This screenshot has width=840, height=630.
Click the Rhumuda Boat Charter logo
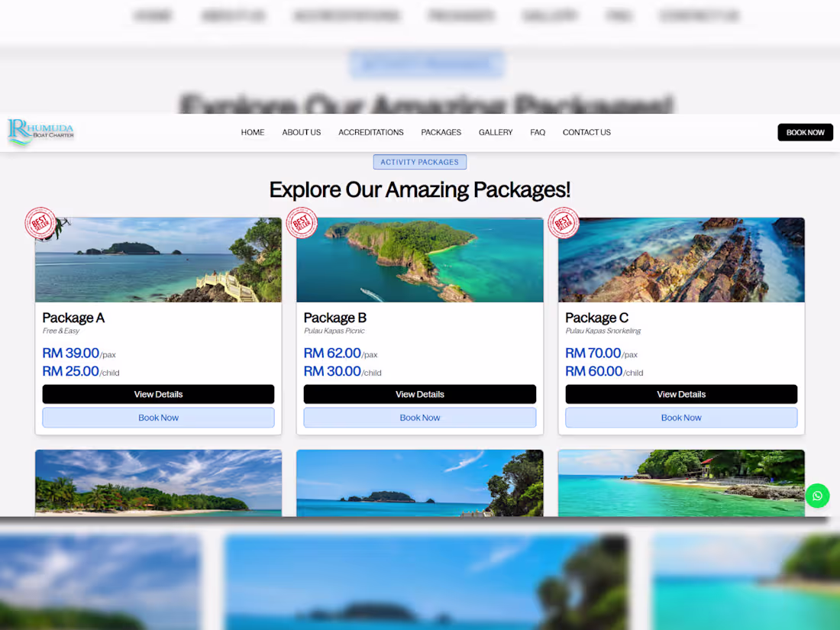(x=40, y=131)
